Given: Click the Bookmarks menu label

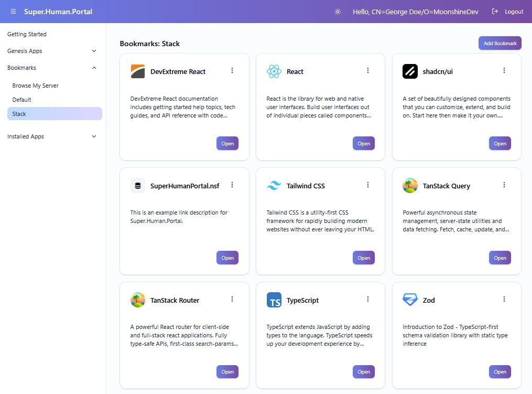Looking at the screenshot, I should (21, 68).
